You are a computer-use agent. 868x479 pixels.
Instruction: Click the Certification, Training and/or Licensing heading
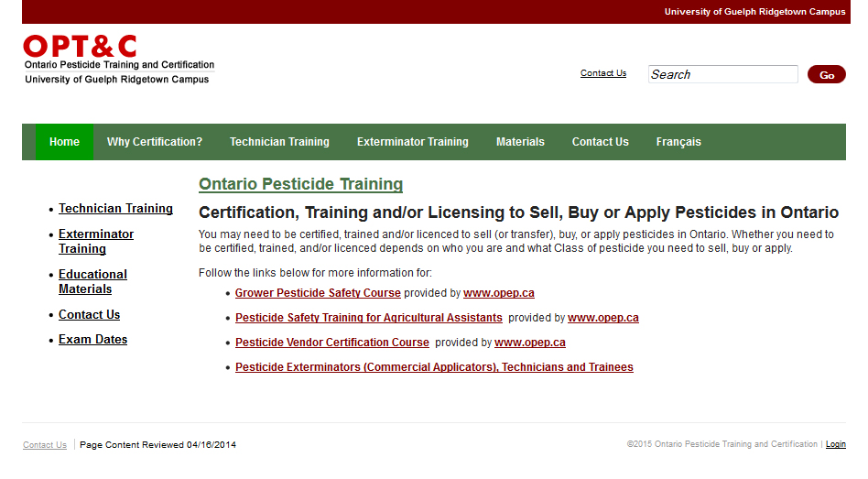click(x=519, y=212)
